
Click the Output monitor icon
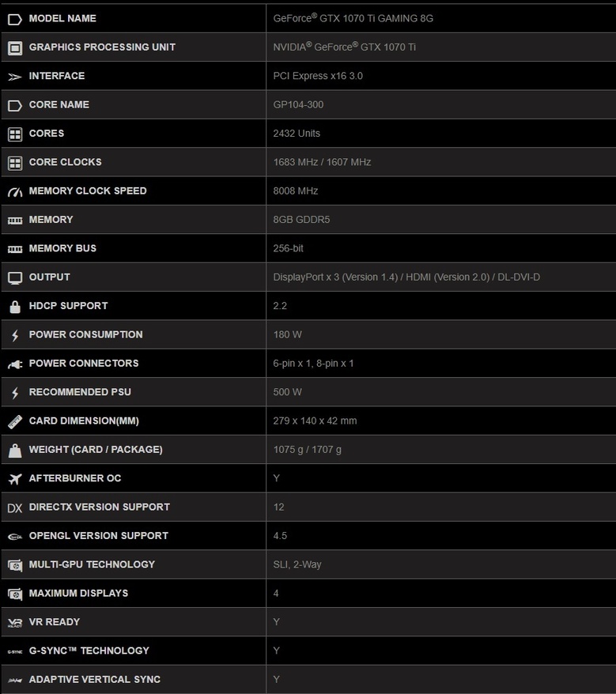(14, 278)
